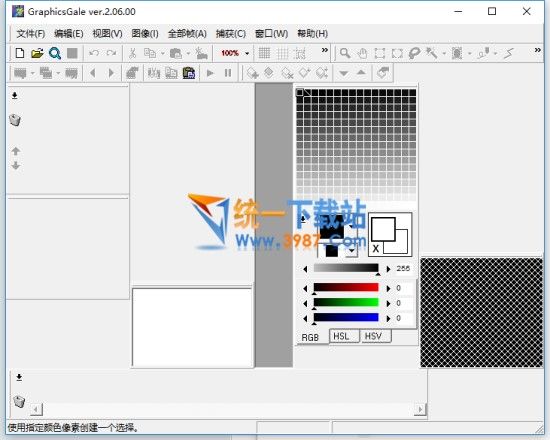Click the clipboard paste frame icon

[x=189, y=73]
